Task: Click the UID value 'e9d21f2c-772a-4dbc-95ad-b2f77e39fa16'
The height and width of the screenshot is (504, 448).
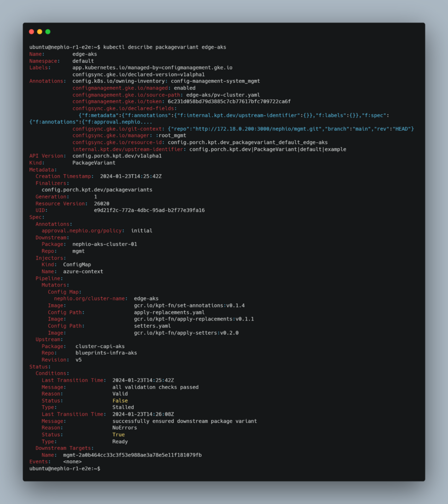Action: coord(149,211)
